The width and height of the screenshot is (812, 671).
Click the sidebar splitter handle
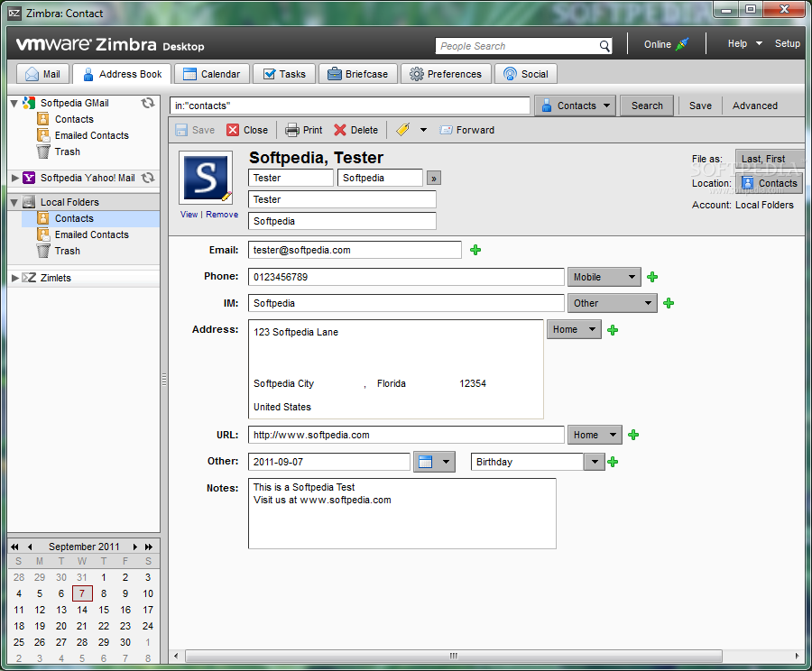(x=164, y=380)
